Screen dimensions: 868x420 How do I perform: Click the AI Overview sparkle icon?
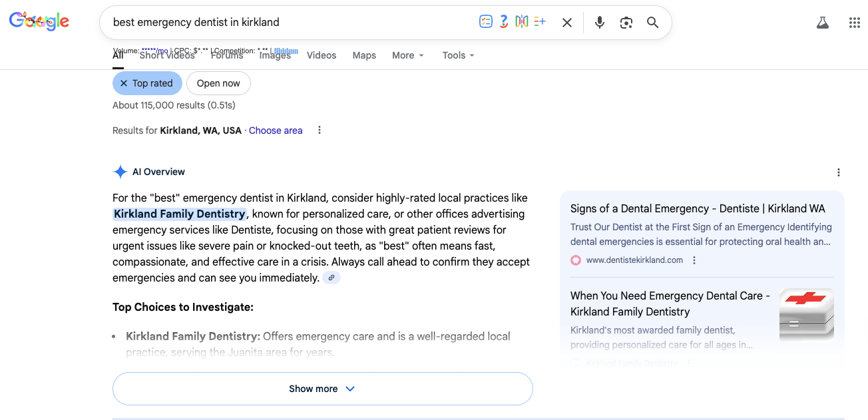(x=120, y=171)
